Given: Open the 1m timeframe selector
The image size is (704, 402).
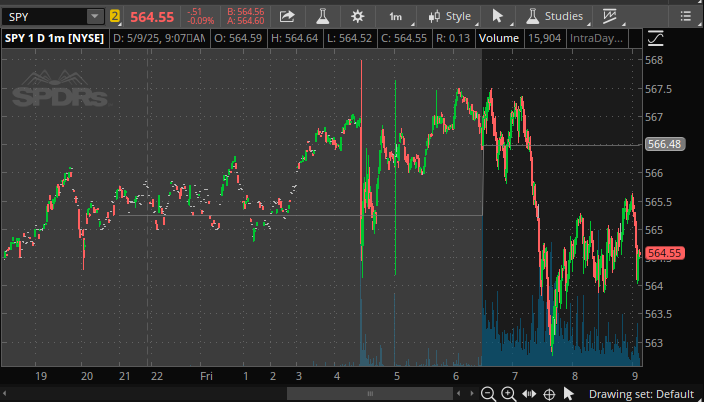Looking at the screenshot, I should click(396, 17).
